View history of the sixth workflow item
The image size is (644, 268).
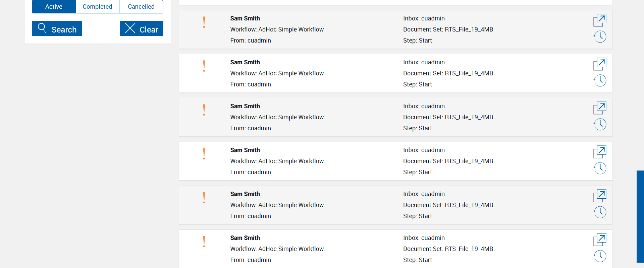click(600, 256)
